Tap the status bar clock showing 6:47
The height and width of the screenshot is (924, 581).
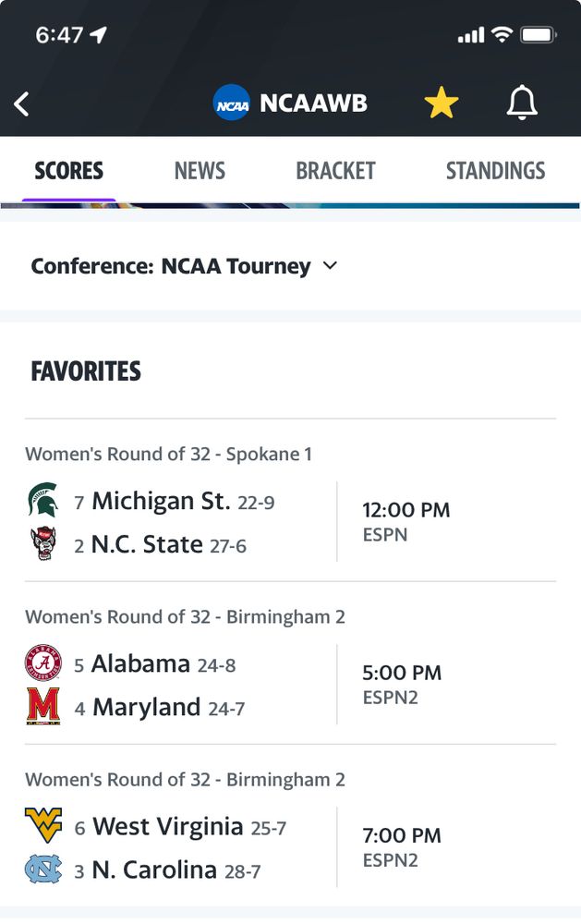tap(60, 35)
